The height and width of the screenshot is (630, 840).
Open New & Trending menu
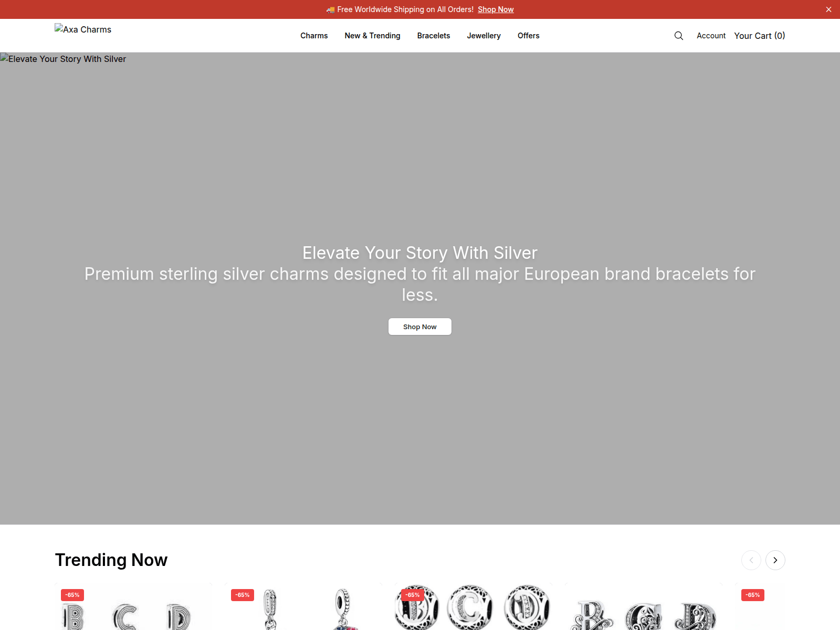click(372, 36)
